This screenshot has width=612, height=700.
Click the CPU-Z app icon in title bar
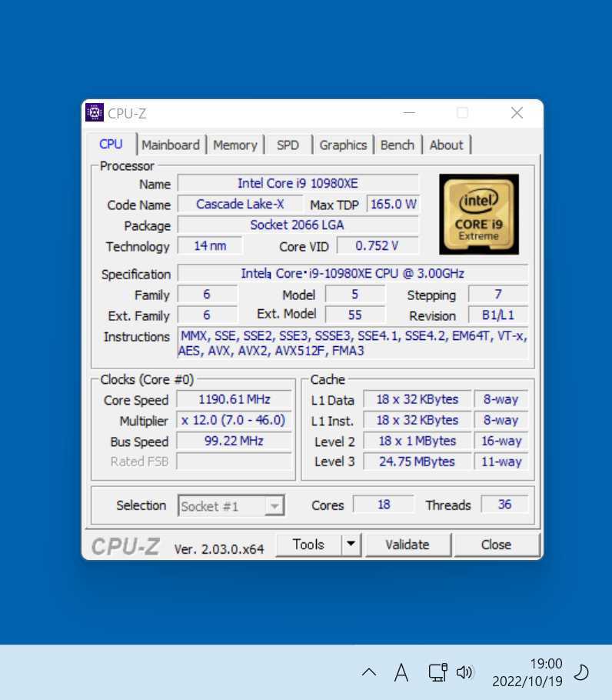[x=95, y=112]
